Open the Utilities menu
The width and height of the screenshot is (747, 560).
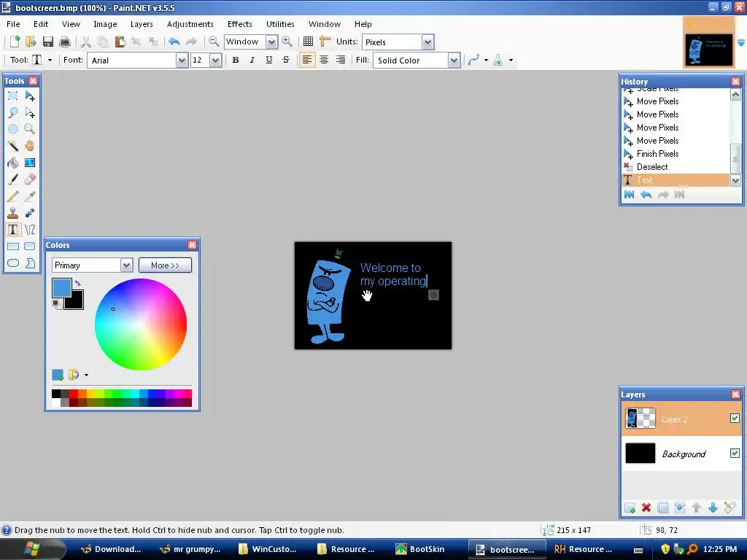(280, 24)
